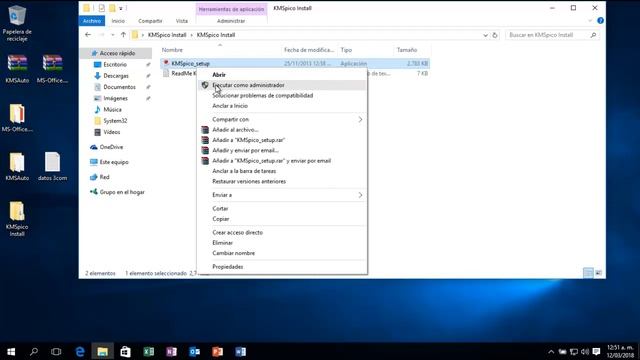This screenshot has width=640, height=360.
Task: Refresh the current folder view
Action: [x=495, y=35]
